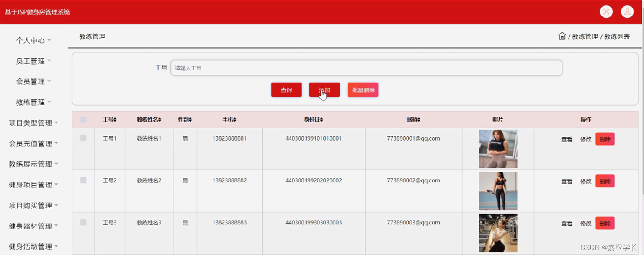Tick the checkbox for row 工号1
The height and width of the screenshot is (255, 644).
pos(83,138)
